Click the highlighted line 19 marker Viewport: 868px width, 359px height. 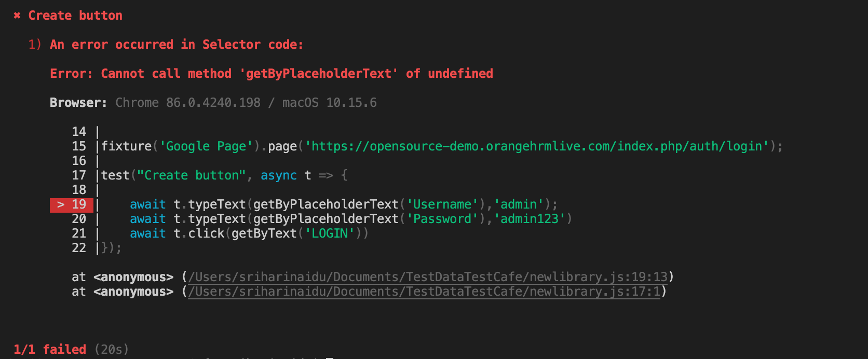tap(72, 205)
